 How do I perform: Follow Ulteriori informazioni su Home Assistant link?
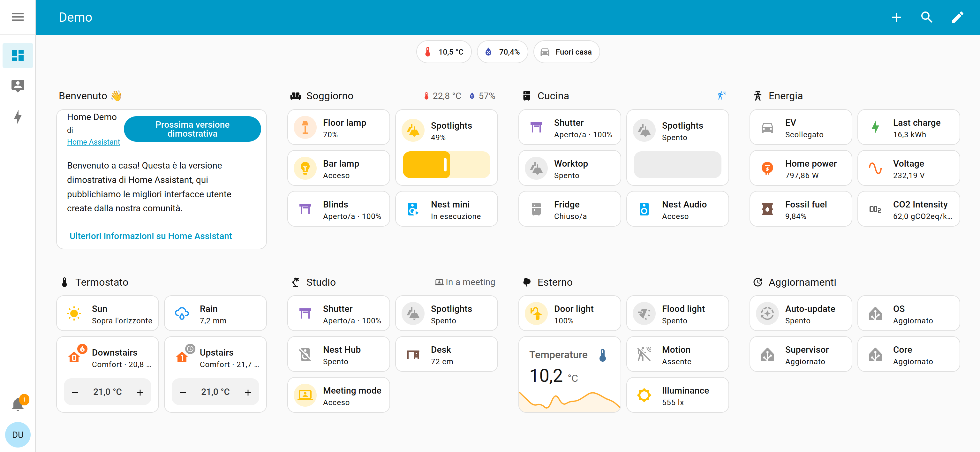click(151, 236)
